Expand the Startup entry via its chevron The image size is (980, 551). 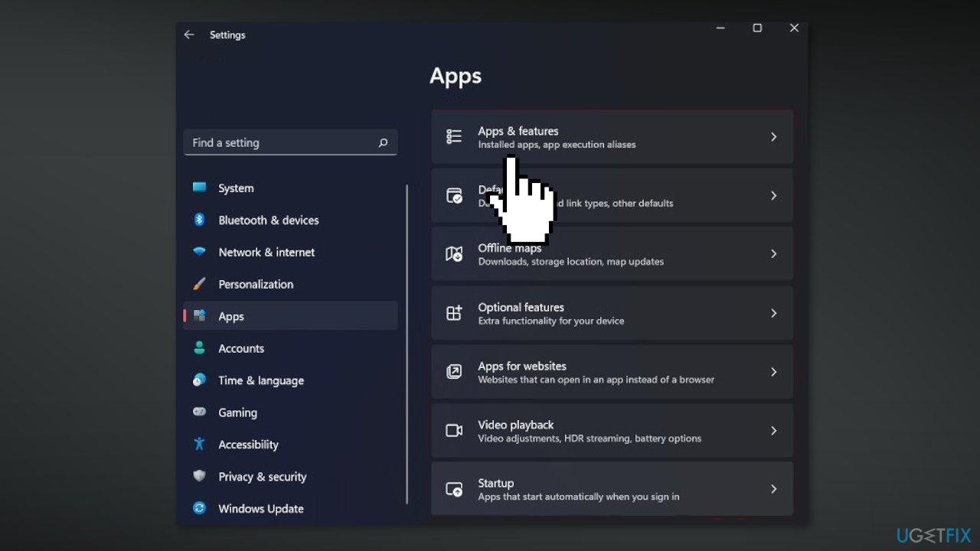774,489
